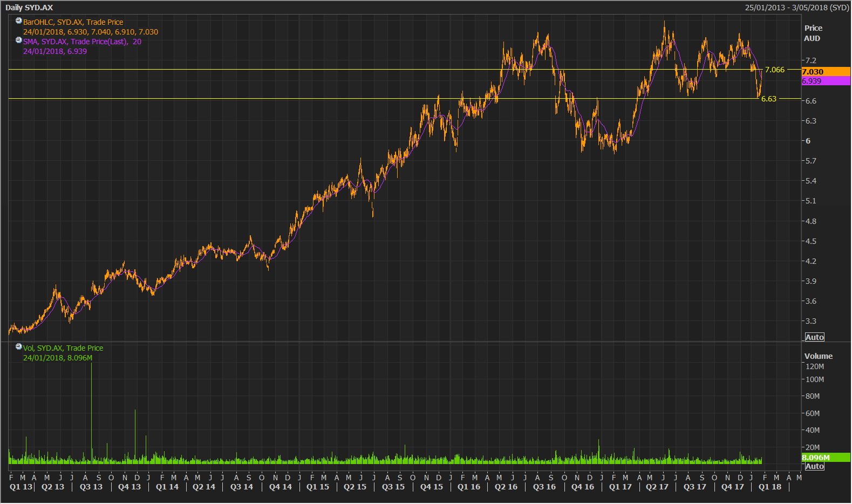Click the 3.3 price axis tick
Image resolution: width=852 pixels, height=504 pixels.
click(x=811, y=321)
